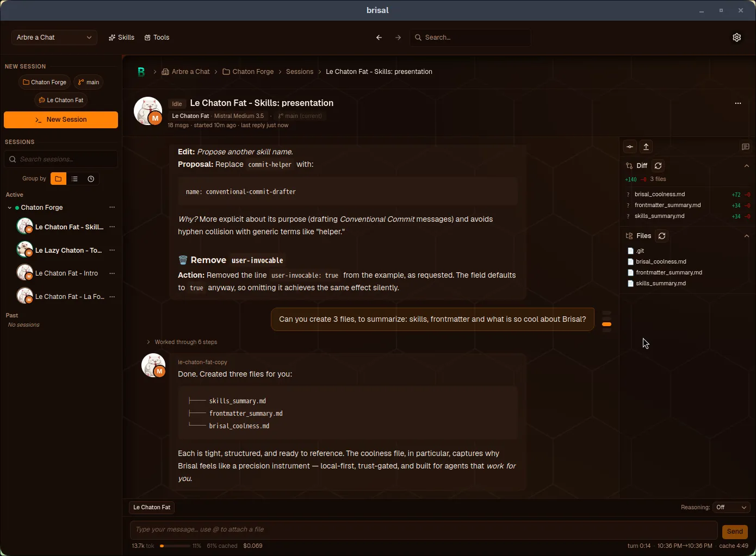The height and width of the screenshot is (556, 756).
Task: Go to Arbre a Chat breadcrumb
Action: tap(185, 72)
